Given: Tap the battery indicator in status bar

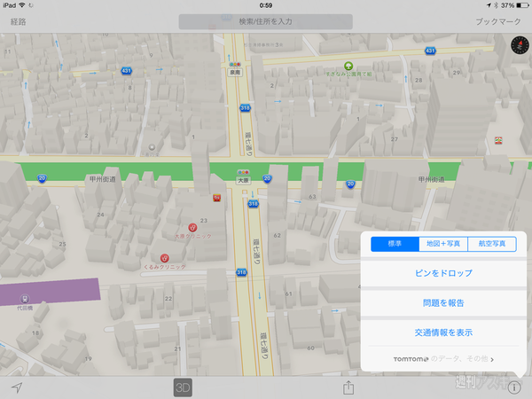Looking at the screenshot, I should point(522,5).
